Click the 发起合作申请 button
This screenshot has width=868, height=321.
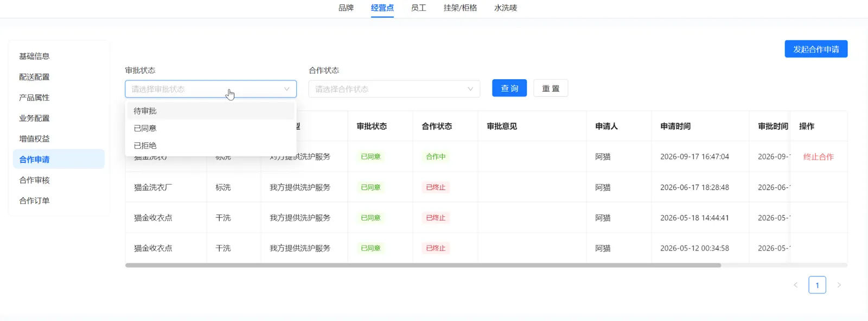(x=816, y=49)
